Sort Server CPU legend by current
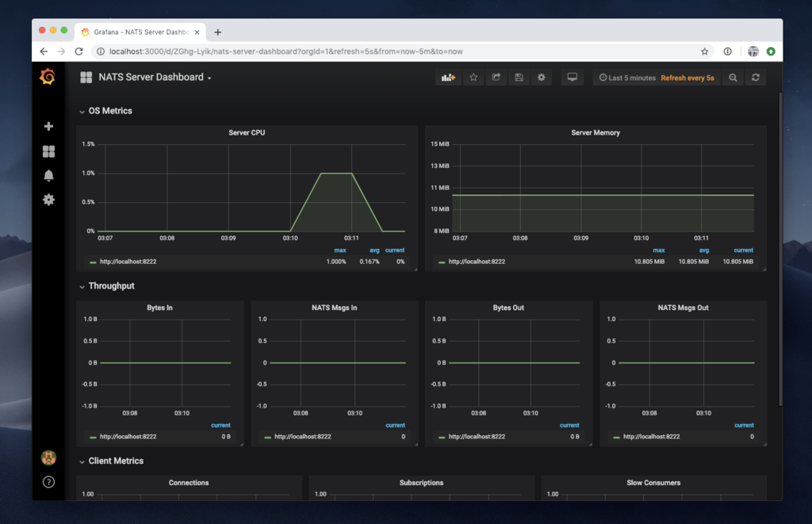 coord(395,250)
